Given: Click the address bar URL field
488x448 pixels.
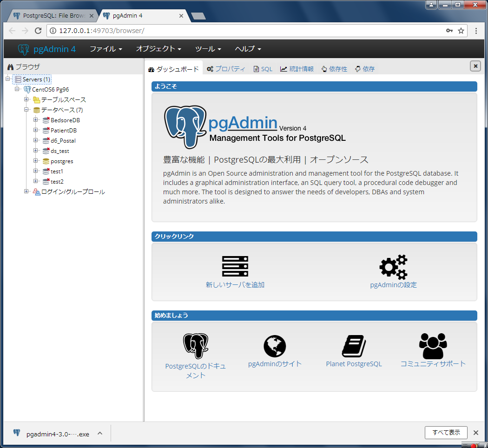Looking at the screenshot, I should click(x=249, y=31).
